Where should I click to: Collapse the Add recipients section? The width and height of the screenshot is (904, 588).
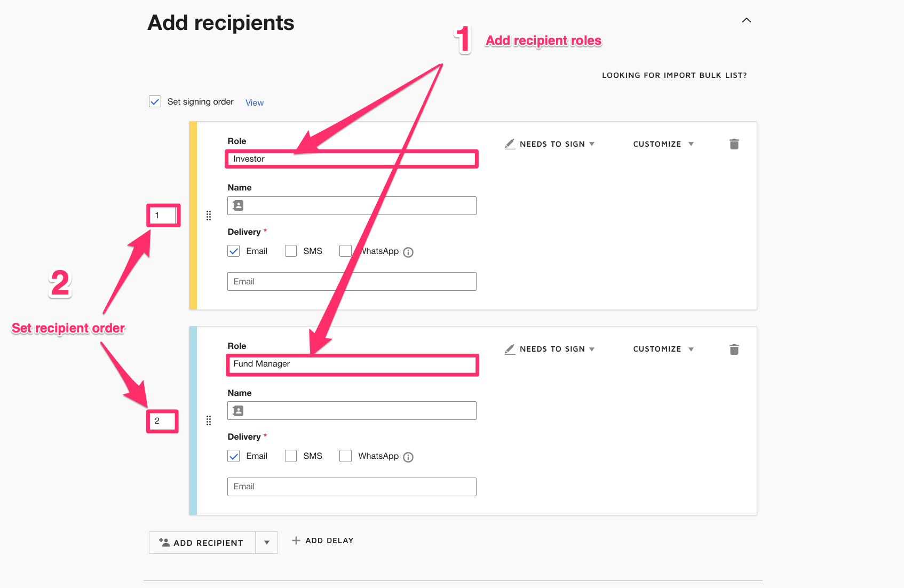click(746, 20)
